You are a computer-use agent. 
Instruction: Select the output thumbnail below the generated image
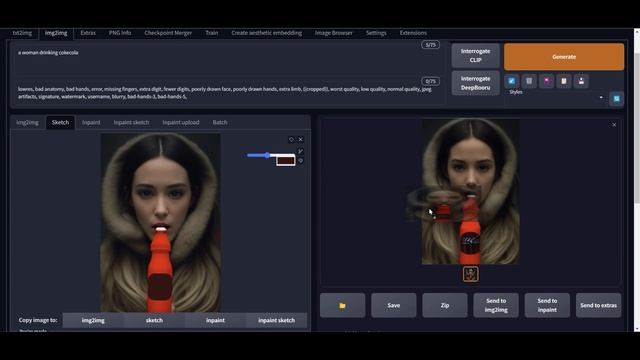(471, 274)
